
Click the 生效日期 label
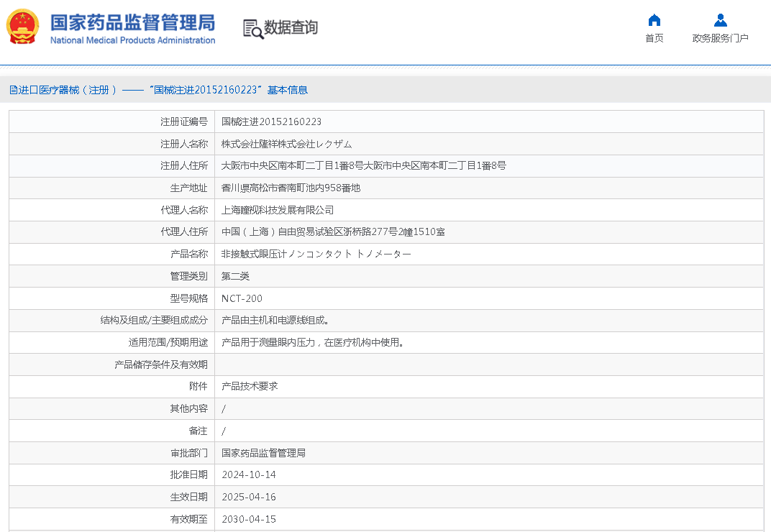pos(189,497)
